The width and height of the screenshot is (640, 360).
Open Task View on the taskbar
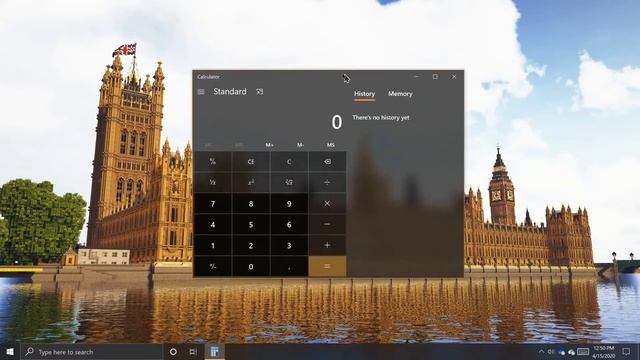point(193,351)
